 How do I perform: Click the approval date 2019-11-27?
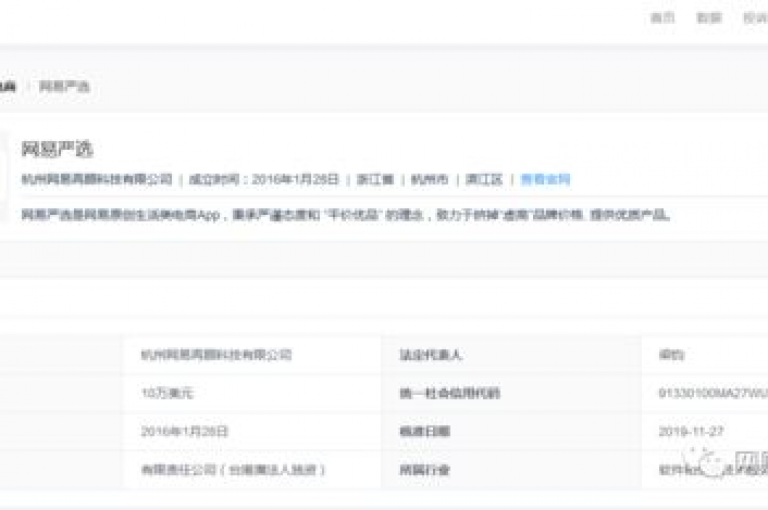(x=691, y=431)
